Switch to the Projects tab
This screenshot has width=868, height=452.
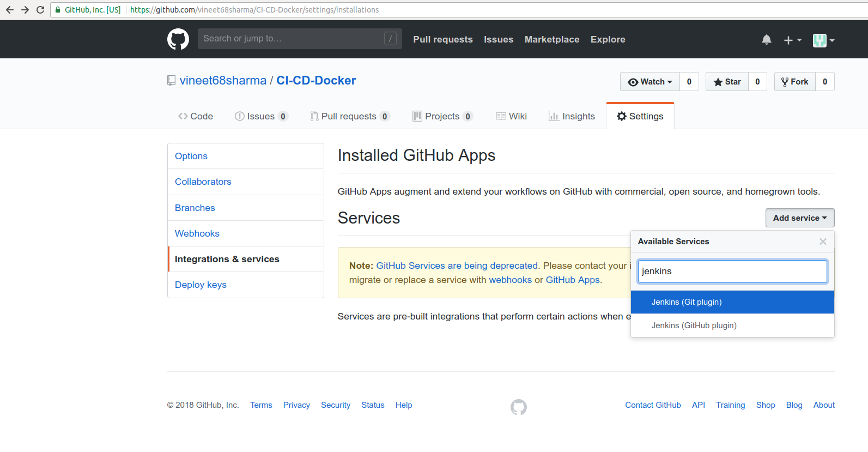click(442, 116)
